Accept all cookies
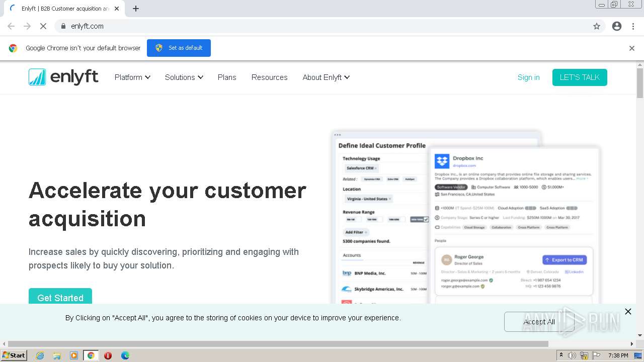This screenshot has width=644, height=362. tap(539, 322)
